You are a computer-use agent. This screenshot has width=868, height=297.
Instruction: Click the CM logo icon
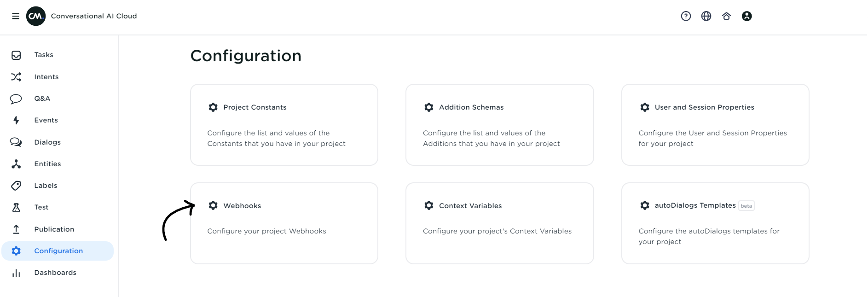point(36,16)
